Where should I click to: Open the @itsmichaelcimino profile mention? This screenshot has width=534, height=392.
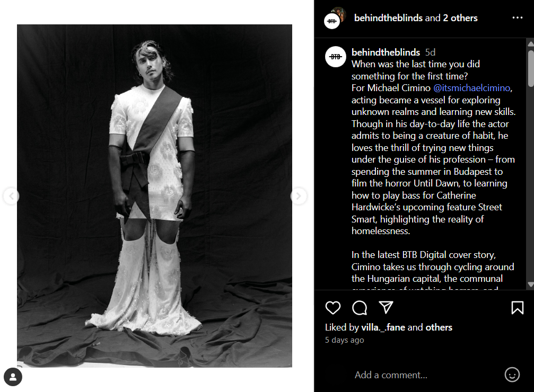point(471,88)
